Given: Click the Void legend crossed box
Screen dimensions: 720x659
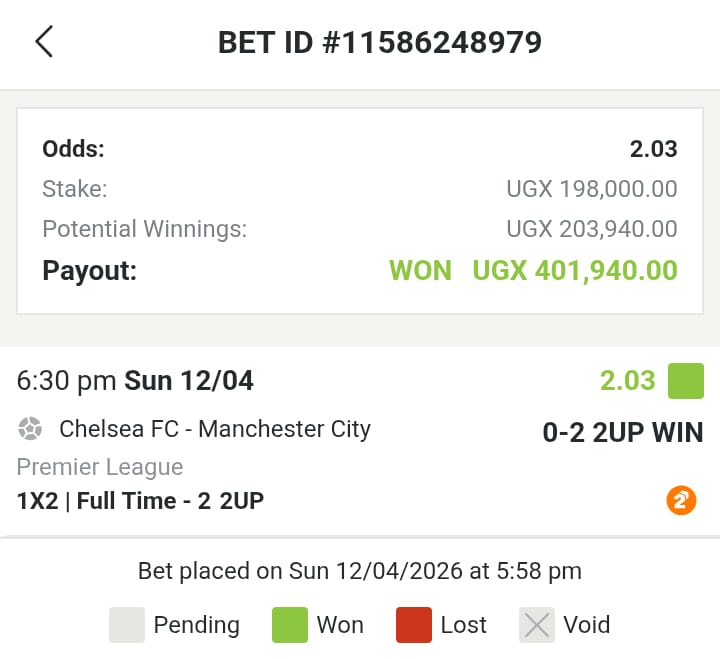Looking at the screenshot, I should pos(537,625).
